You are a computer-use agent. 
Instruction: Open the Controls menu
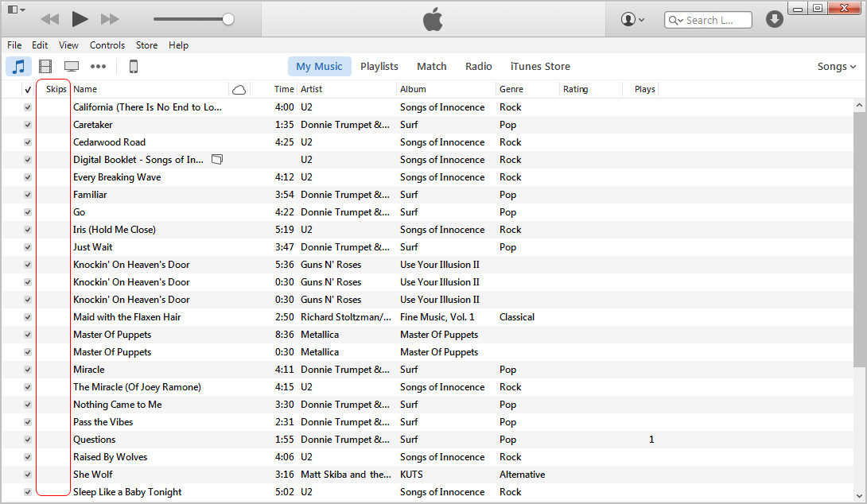(107, 45)
